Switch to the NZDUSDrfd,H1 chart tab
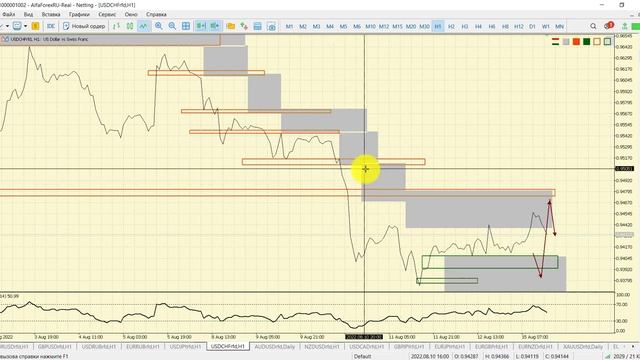 coord(322,347)
